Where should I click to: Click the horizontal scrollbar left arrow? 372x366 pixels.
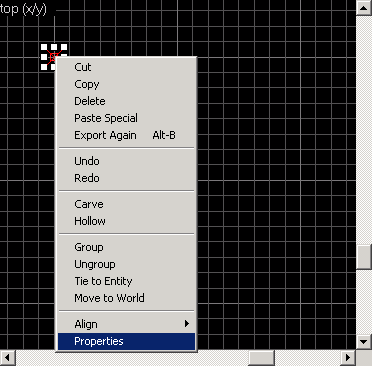point(8,358)
